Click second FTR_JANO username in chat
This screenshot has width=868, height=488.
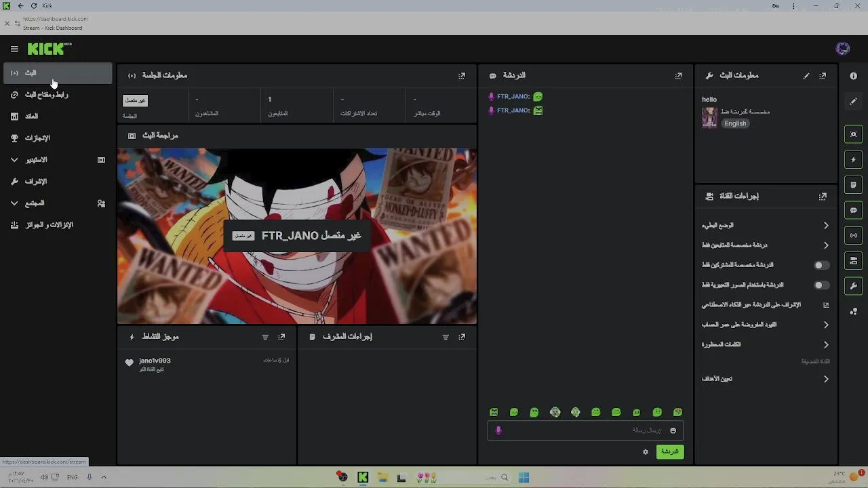[513, 110]
